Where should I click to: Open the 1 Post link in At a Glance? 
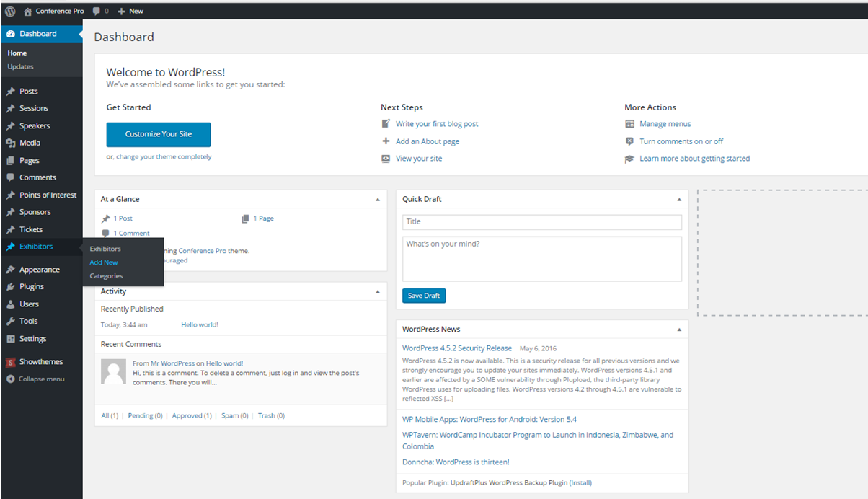pos(123,218)
